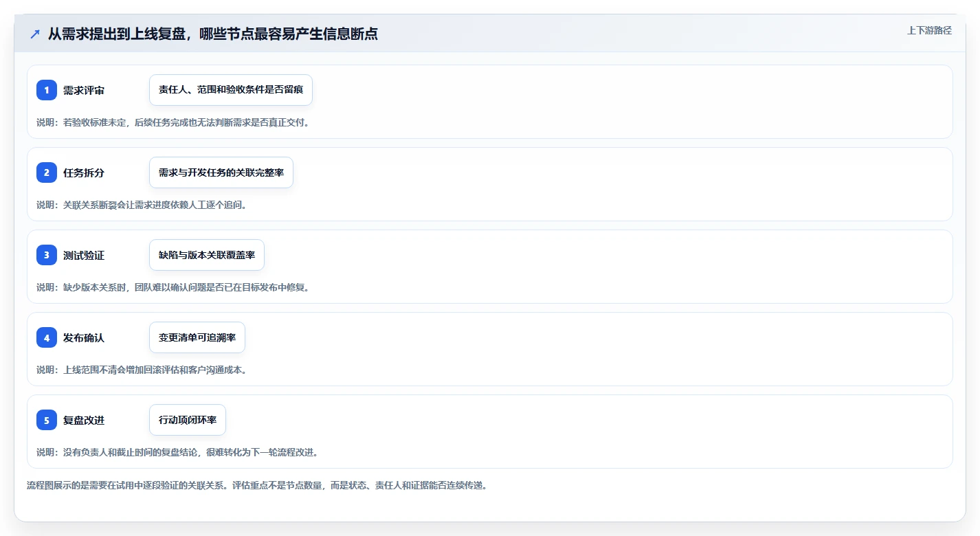Click the 测试验证 step title
980x536 pixels.
click(84, 256)
